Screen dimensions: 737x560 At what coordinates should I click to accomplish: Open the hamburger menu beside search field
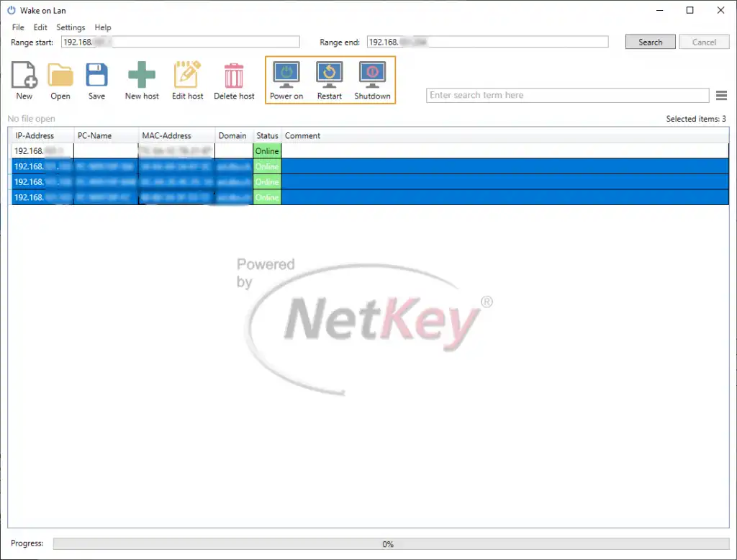pyautogui.click(x=721, y=96)
